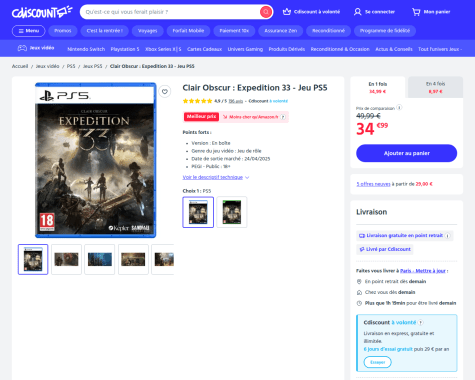Open '5 offres neuves' link
This screenshot has width=475, height=380.
tap(373, 184)
